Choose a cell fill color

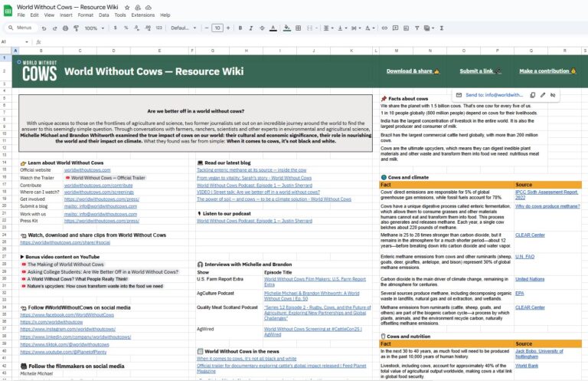pos(286,28)
